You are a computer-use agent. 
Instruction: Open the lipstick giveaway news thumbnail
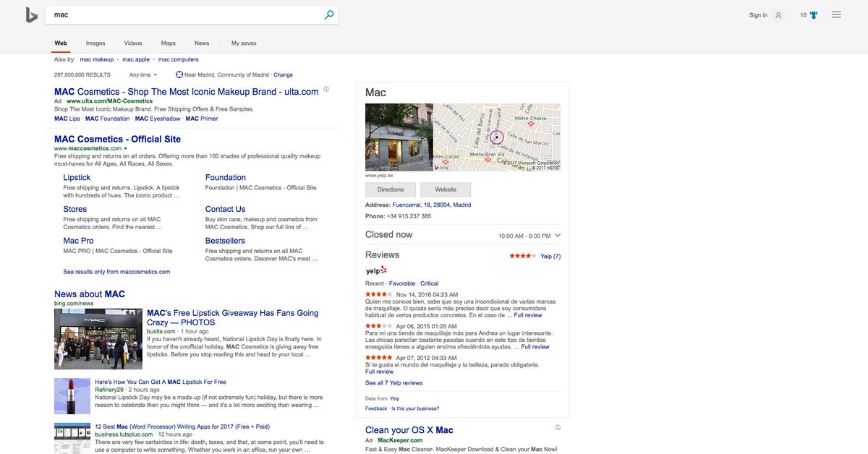98,339
